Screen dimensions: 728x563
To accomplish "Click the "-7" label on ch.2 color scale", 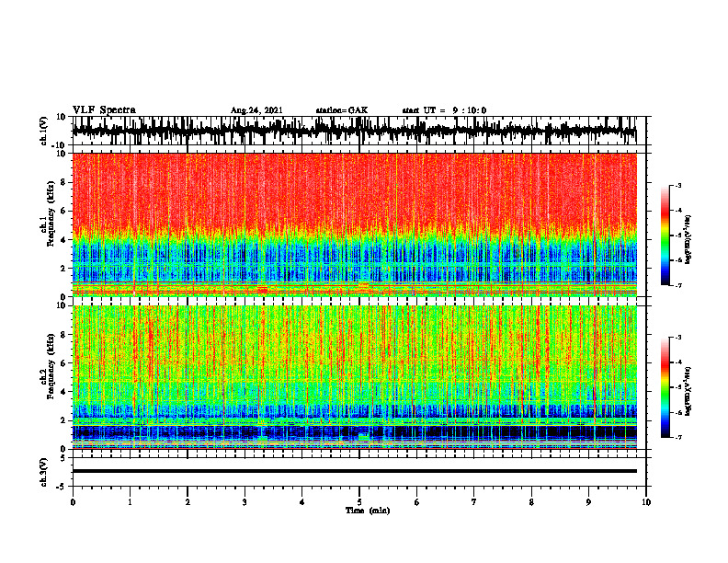I will (x=677, y=437).
